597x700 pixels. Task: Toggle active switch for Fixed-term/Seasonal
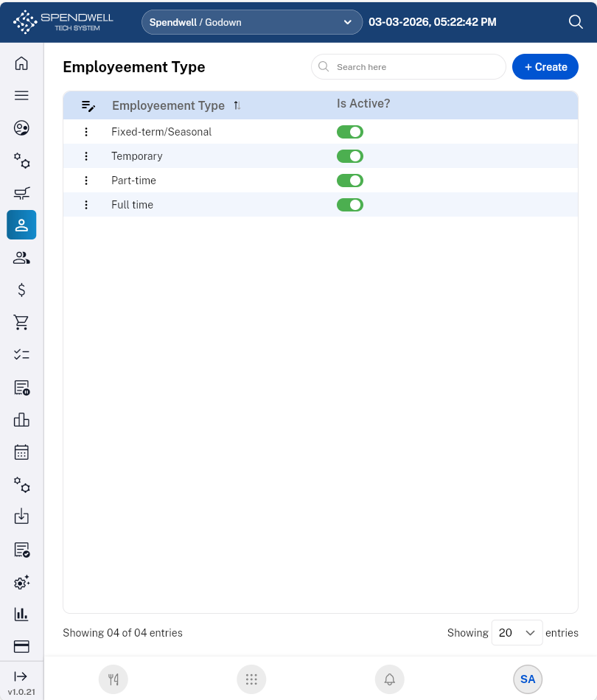pyautogui.click(x=350, y=132)
